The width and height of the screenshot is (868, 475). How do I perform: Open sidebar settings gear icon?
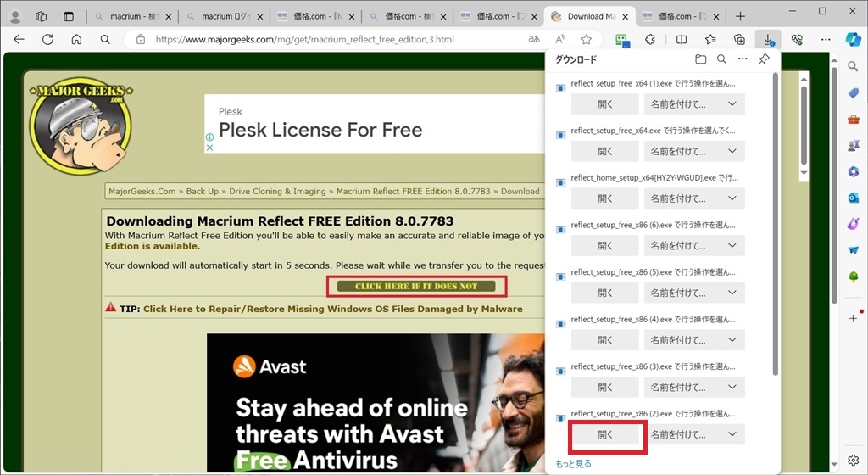(x=853, y=460)
